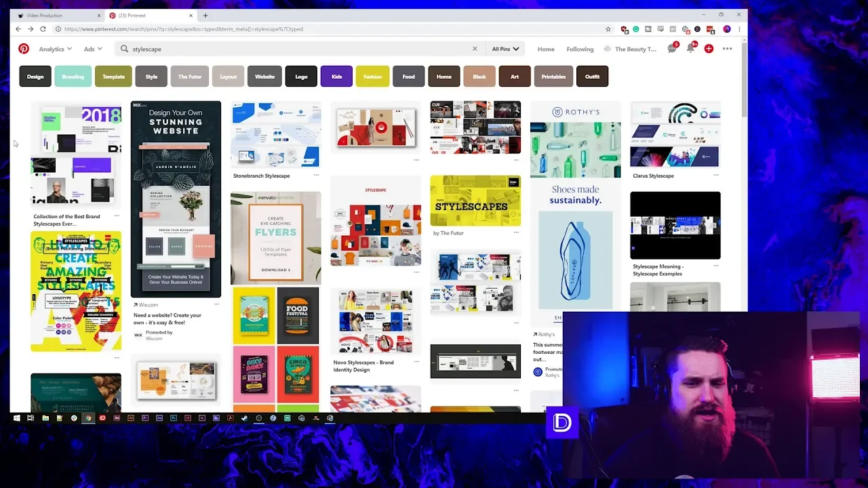The image size is (868, 488).
Task: Select the Website filter chip
Action: point(264,77)
